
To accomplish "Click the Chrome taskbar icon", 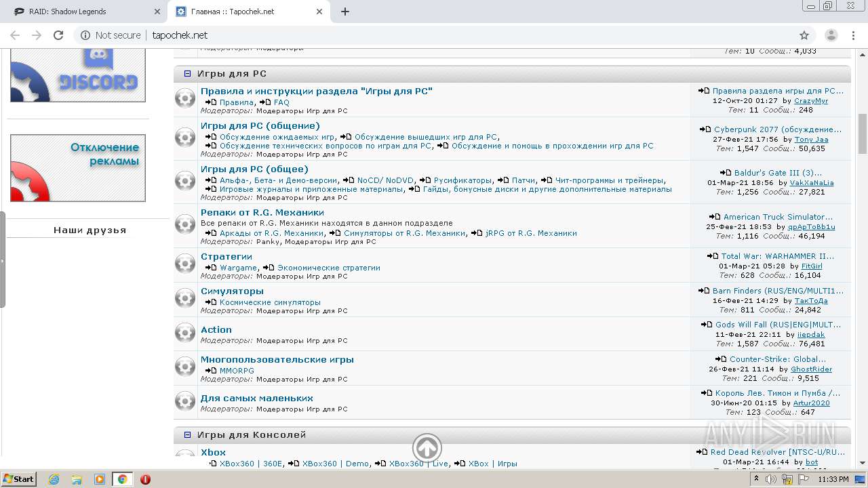I will [122, 479].
